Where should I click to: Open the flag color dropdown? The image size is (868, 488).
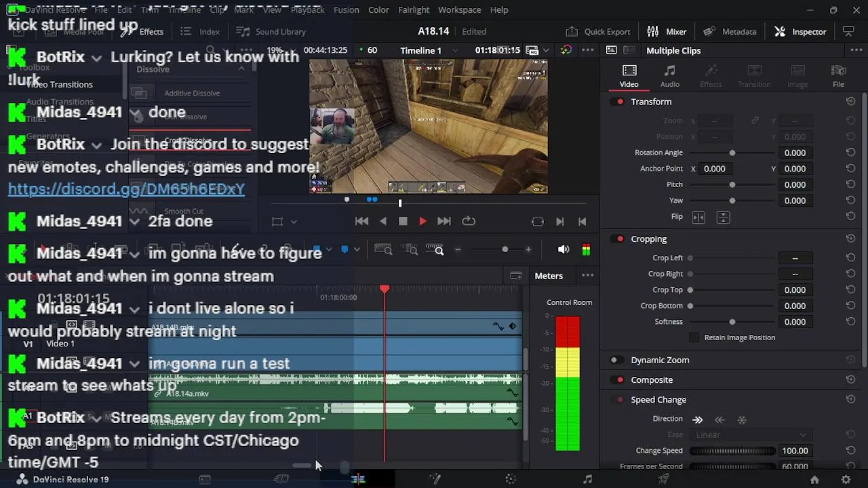(x=328, y=250)
